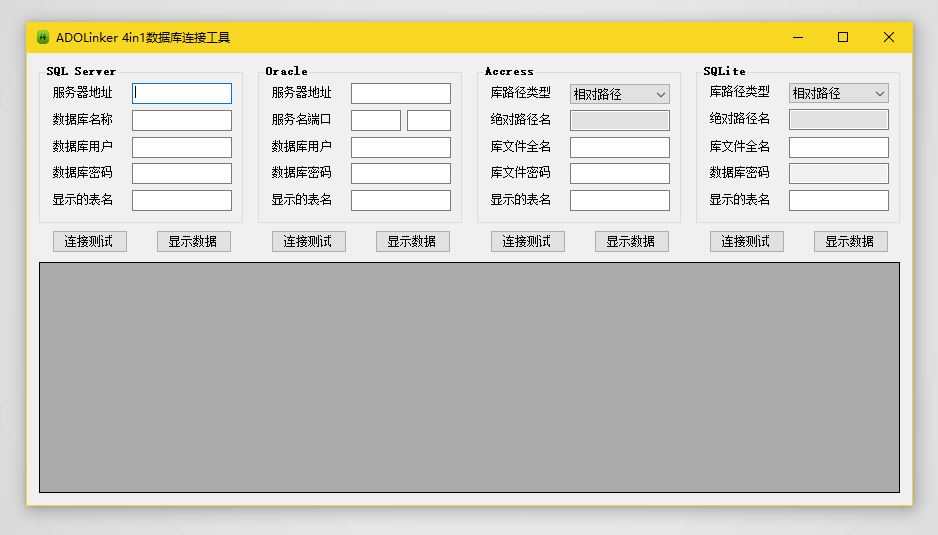
Task: Focus Oracle 数据库用户 input field
Action: coord(401,147)
